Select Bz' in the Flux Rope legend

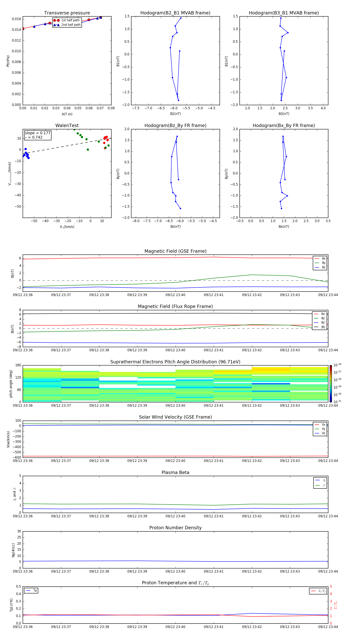[x=320, y=323]
